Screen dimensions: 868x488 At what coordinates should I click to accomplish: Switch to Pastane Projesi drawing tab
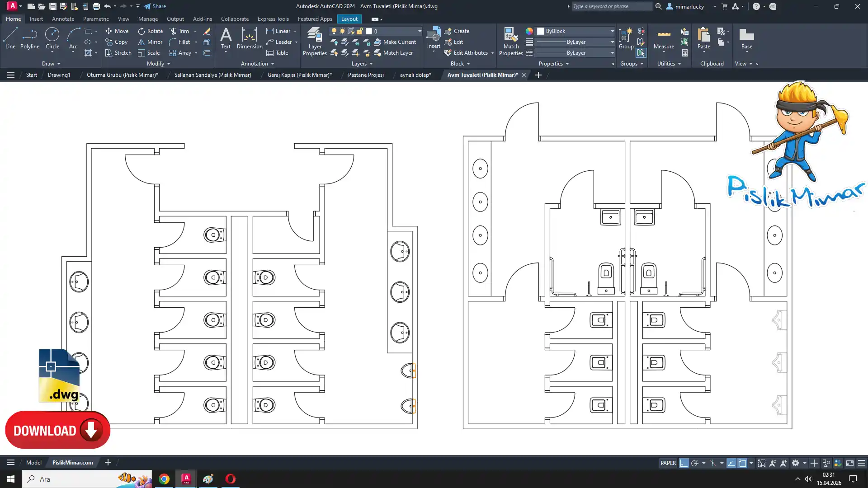366,75
